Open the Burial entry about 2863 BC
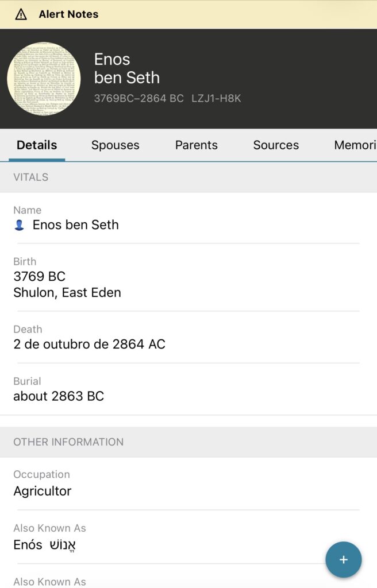The image size is (377, 588). (59, 396)
